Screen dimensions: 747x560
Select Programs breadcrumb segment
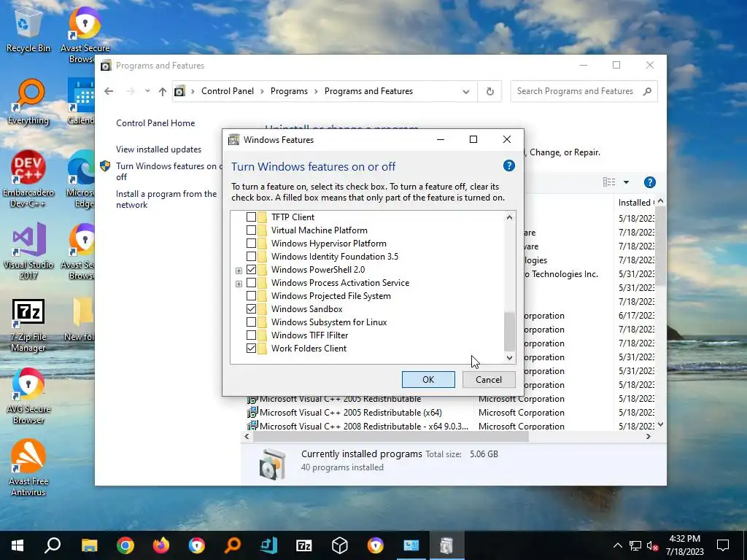(289, 91)
